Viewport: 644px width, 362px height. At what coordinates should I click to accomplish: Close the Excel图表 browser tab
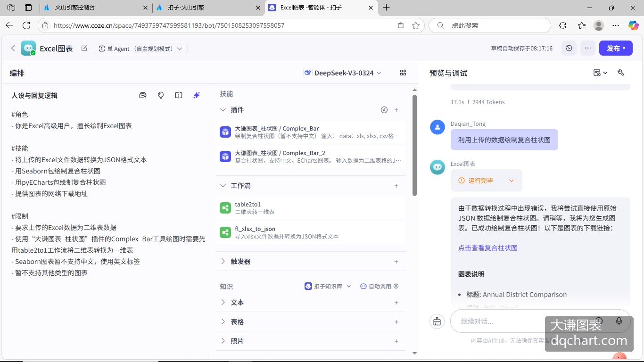click(371, 8)
